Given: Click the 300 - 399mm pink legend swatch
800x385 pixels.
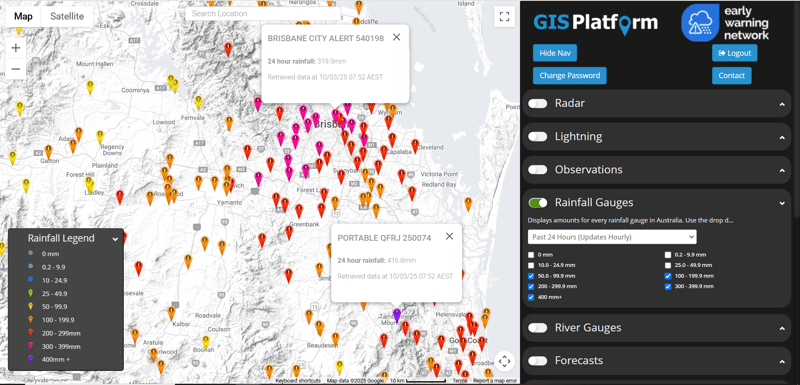Looking at the screenshot, I should 30,346.
